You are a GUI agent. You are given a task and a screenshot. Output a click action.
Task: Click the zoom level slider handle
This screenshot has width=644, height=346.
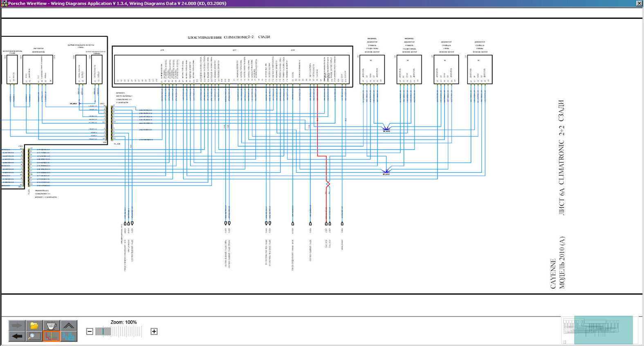coord(103,331)
